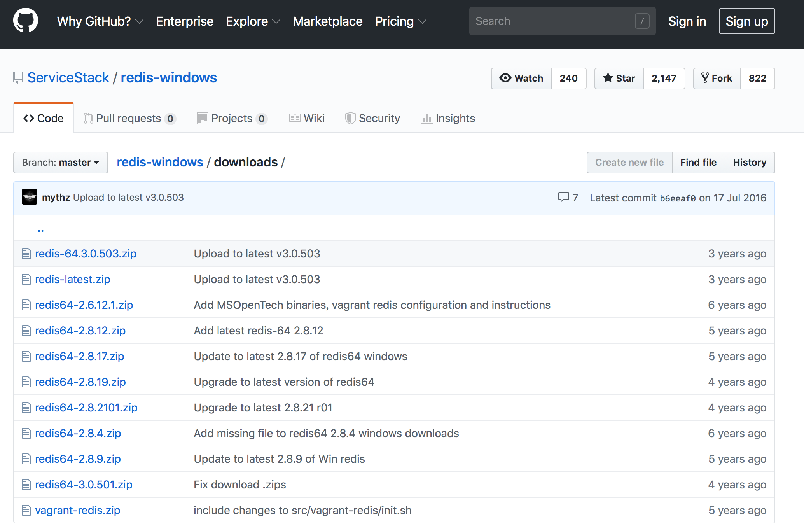This screenshot has width=804, height=532.
Task: Click file icon next to redis64-2.6.12.1.zip
Action: [x=26, y=305]
